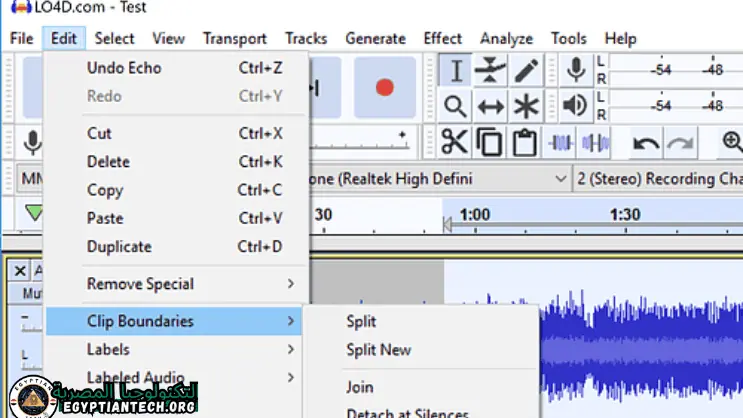Open the 2 (Stereo) Recording Channels dropdown

pyautogui.click(x=659, y=179)
